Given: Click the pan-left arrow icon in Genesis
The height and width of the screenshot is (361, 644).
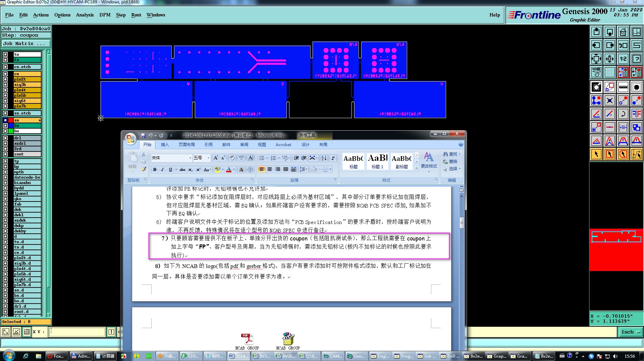Looking at the screenshot, I should pyautogui.click(x=596, y=45).
